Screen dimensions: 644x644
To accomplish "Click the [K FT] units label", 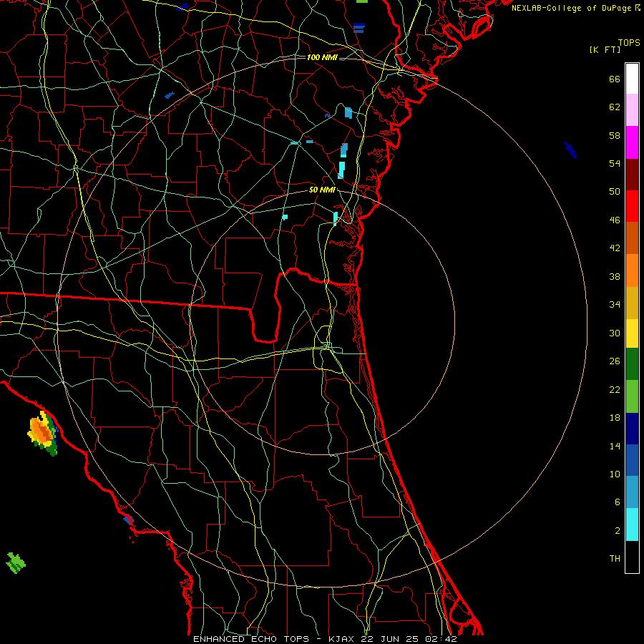I will [x=605, y=49].
